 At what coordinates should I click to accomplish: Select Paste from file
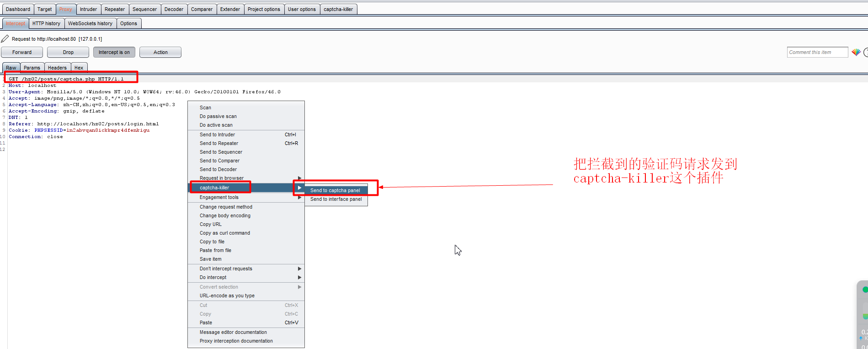pyautogui.click(x=246, y=251)
